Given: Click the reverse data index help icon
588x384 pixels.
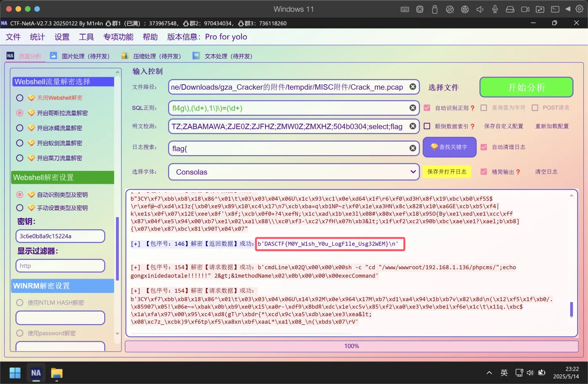Looking at the screenshot, I should tap(472, 127).
